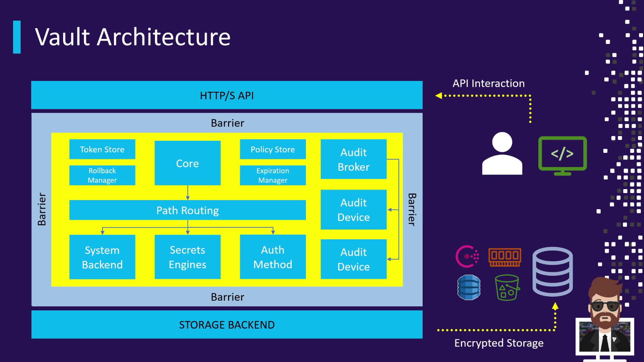The height and width of the screenshot is (362, 644).
Task: Click the Expiration Manager box
Action: [x=273, y=175]
